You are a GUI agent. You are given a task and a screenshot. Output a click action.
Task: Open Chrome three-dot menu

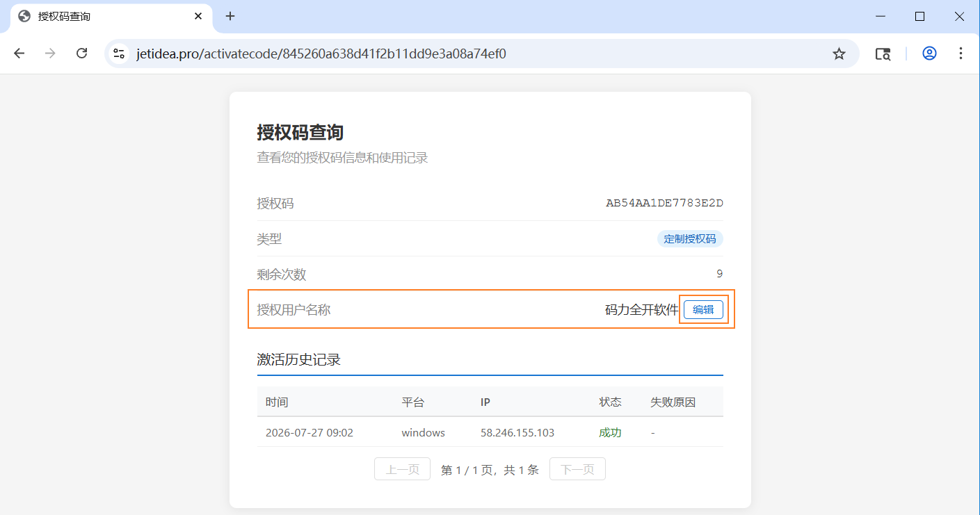click(961, 54)
